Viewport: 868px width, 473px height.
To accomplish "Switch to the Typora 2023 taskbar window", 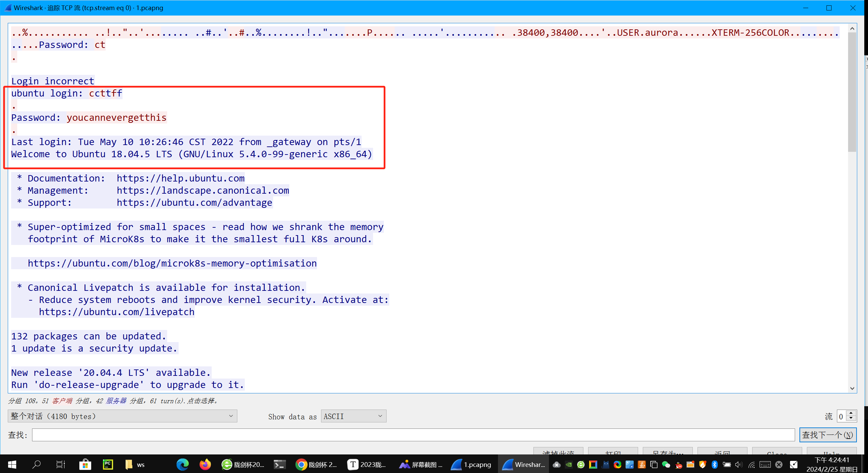I will pos(367,465).
